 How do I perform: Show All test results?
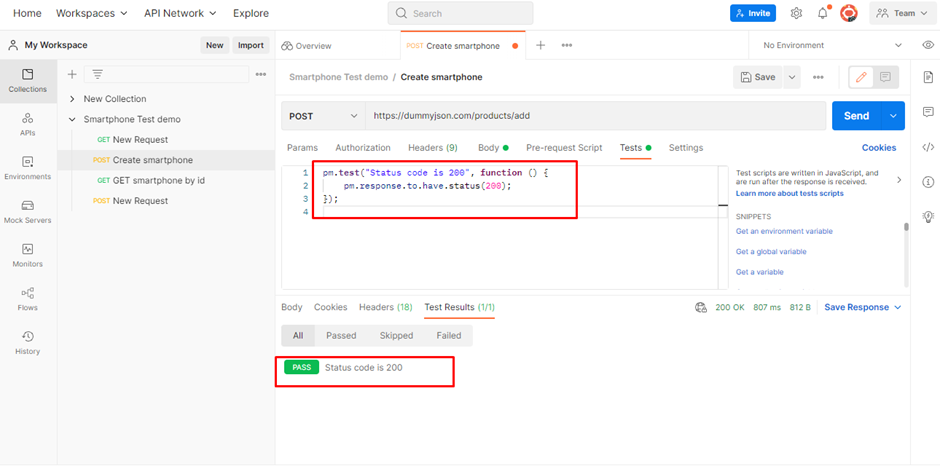click(x=298, y=336)
